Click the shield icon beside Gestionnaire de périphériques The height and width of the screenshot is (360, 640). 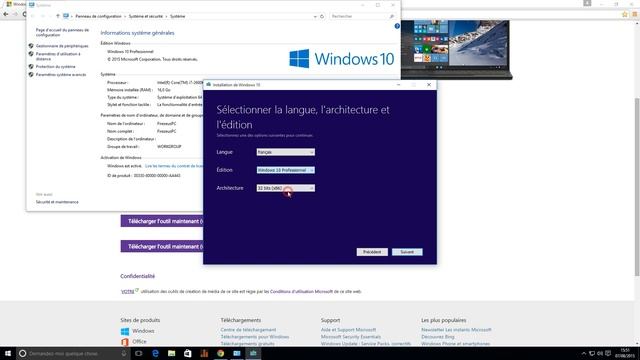click(x=31, y=46)
